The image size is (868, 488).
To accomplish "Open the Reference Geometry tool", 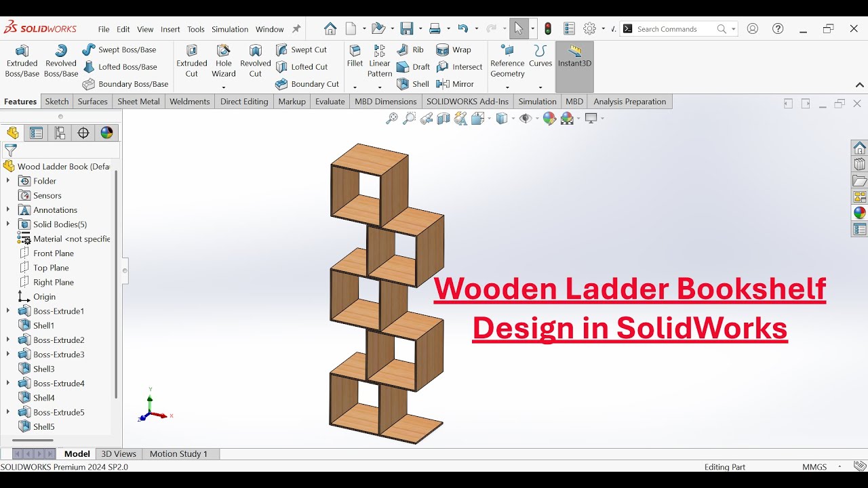I will click(507, 62).
